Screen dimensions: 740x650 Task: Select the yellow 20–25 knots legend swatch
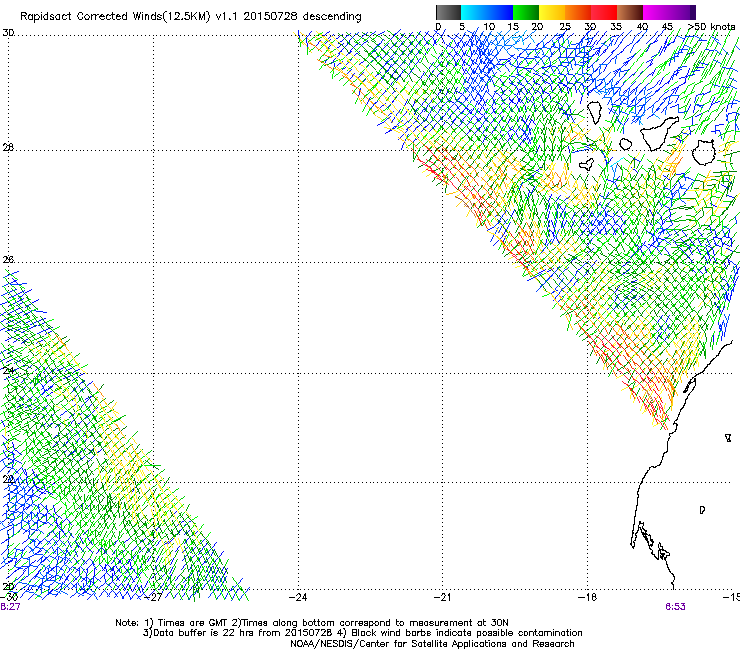[x=552, y=12]
